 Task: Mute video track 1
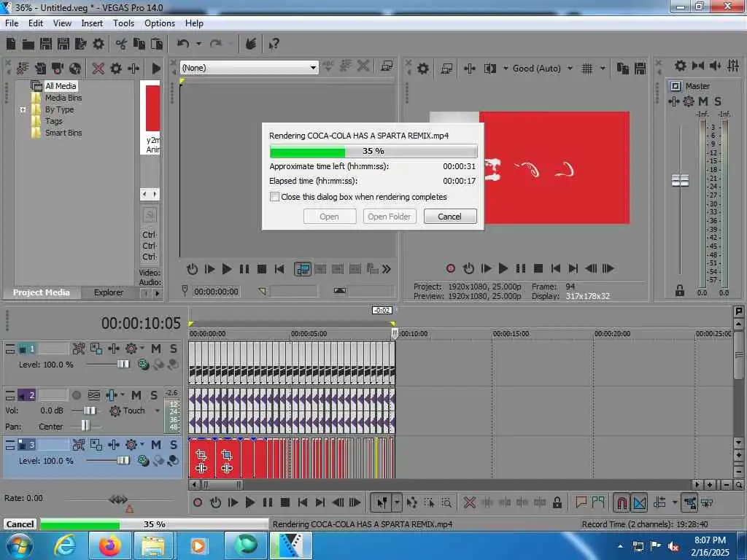[156, 349]
